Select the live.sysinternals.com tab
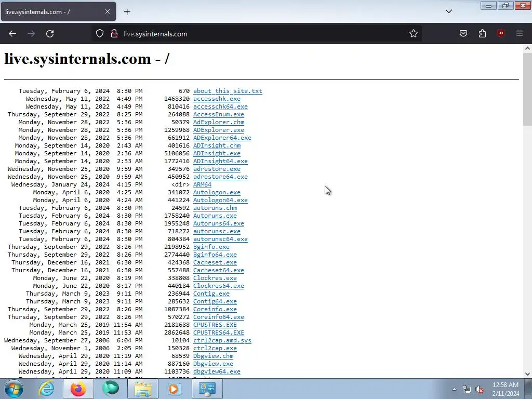Screen dimensions: 532x399 pos(58,11)
